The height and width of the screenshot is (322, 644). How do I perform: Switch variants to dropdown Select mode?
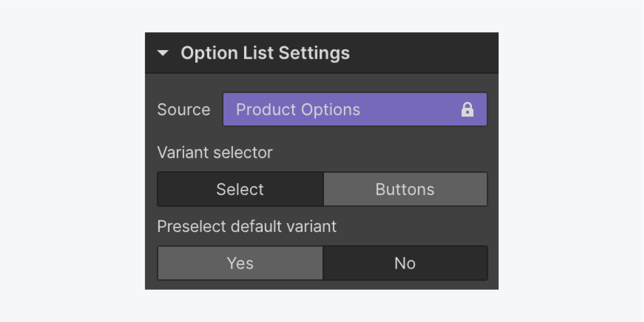coord(240,189)
